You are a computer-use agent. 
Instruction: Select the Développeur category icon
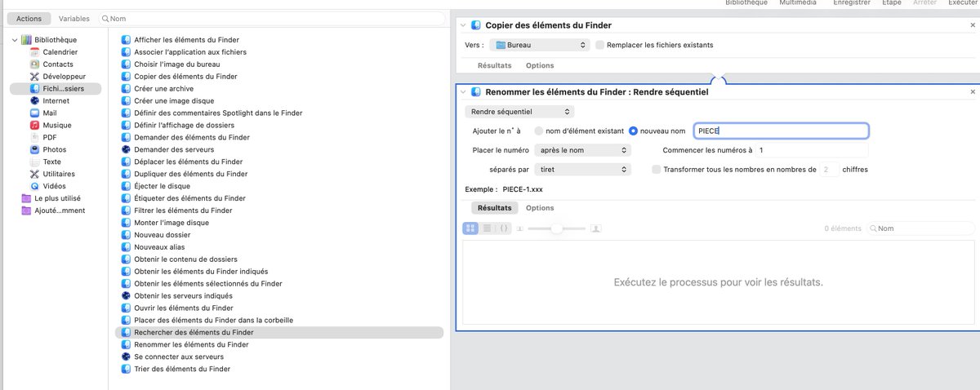[34, 76]
